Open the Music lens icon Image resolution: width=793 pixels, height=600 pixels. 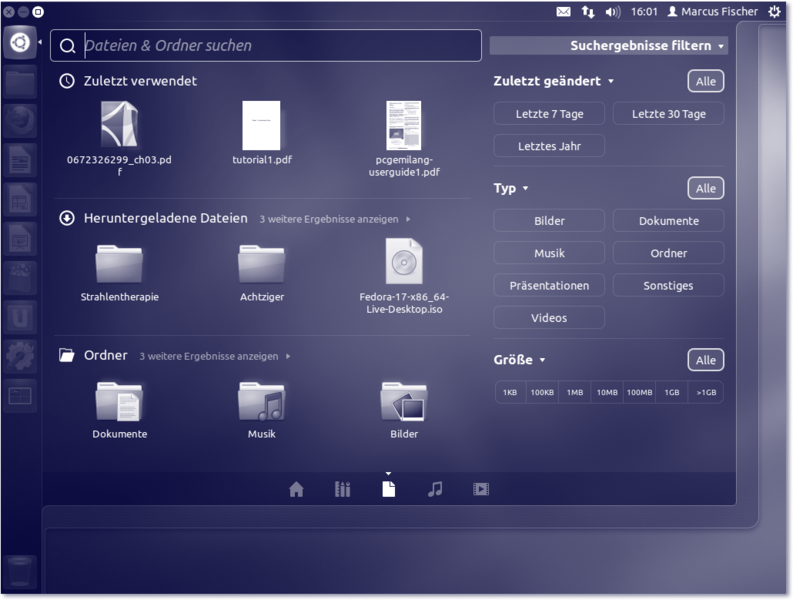coord(435,489)
